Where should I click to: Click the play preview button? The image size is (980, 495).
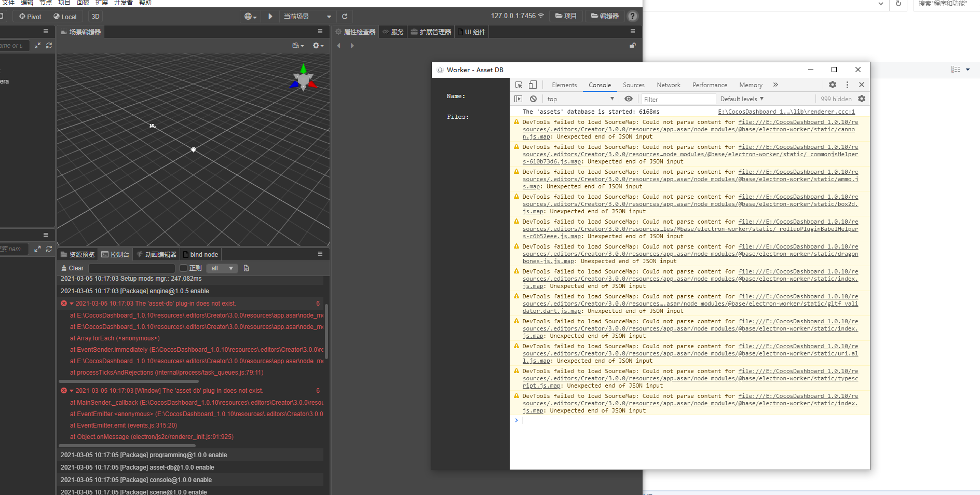270,16
